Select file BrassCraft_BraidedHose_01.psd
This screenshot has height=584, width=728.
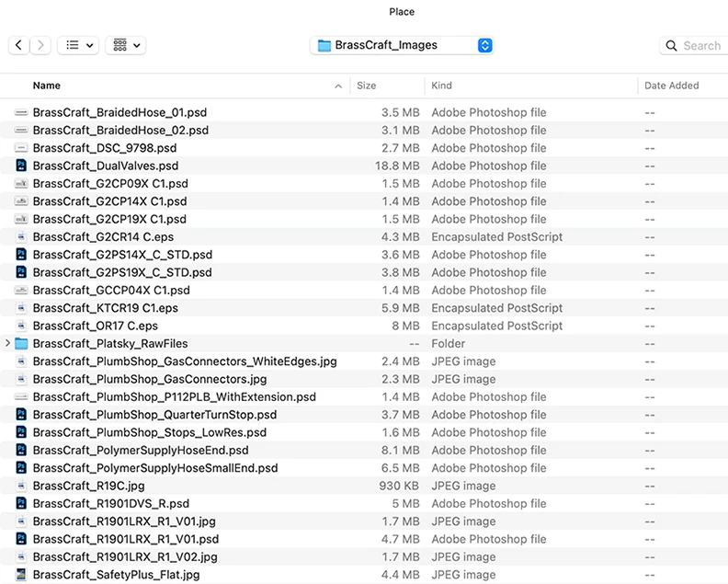pyautogui.click(x=119, y=112)
